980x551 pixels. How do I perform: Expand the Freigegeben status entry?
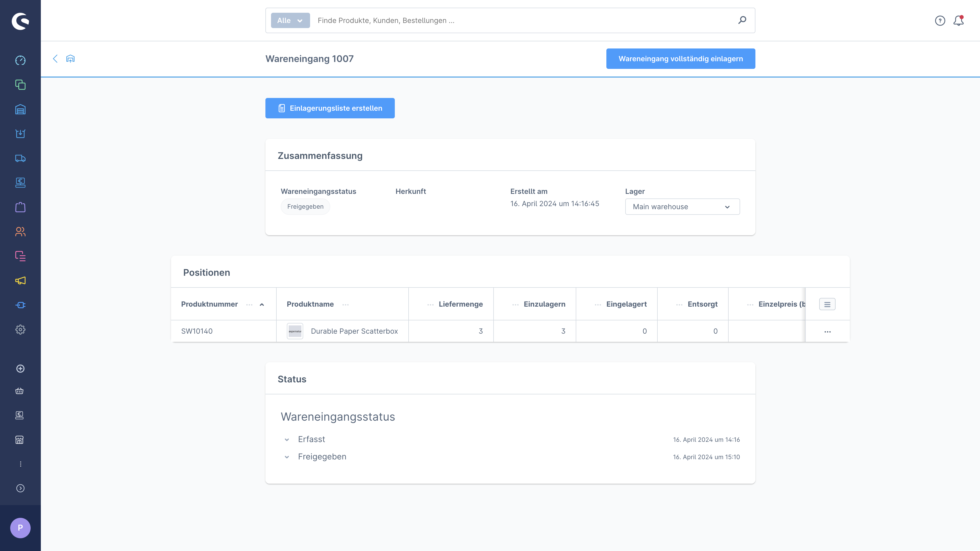(x=287, y=457)
